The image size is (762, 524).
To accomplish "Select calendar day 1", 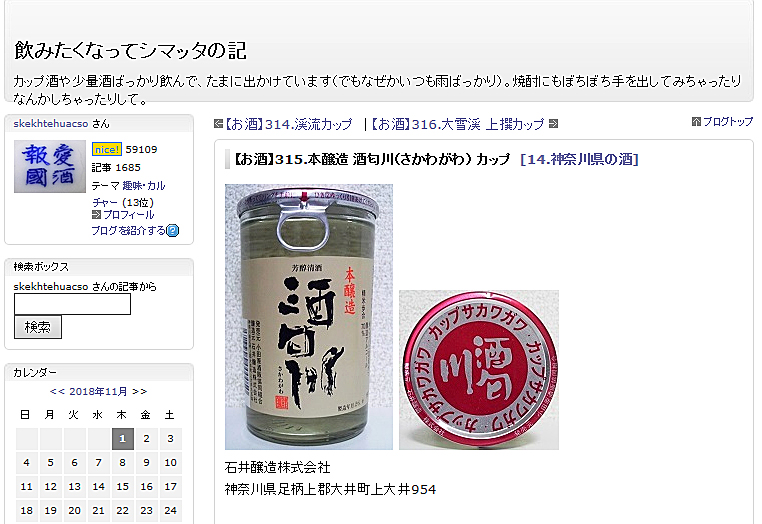I will coord(122,439).
